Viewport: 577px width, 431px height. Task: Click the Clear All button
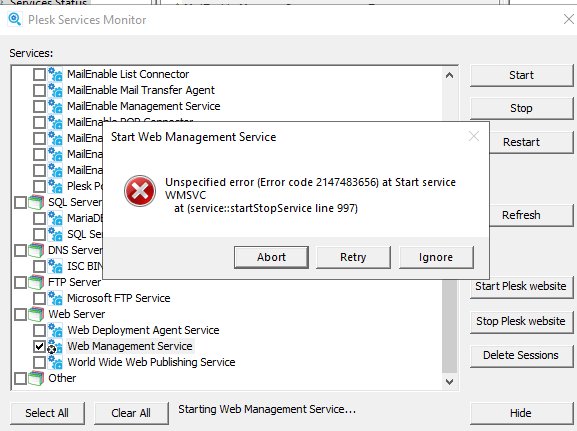[131, 413]
